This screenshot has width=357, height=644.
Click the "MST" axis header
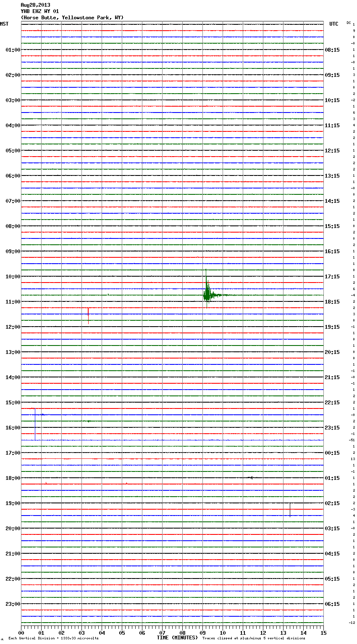[x=4, y=24]
